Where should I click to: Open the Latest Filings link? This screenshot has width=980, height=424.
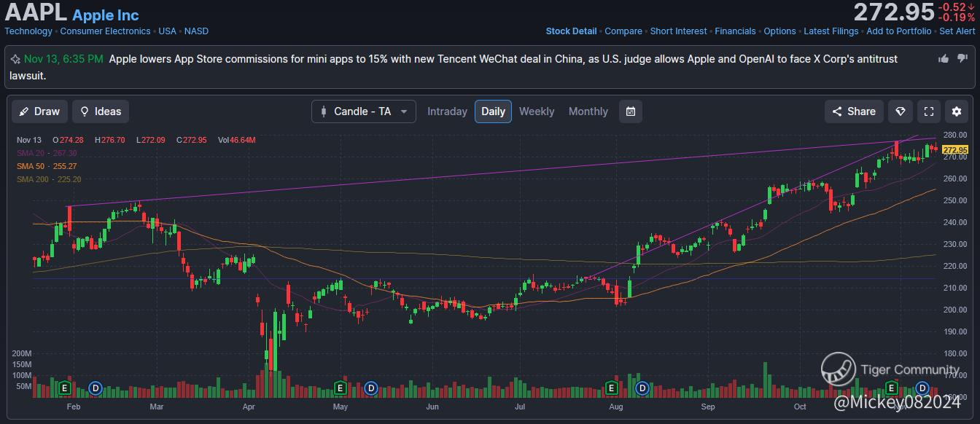(x=831, y=31)
